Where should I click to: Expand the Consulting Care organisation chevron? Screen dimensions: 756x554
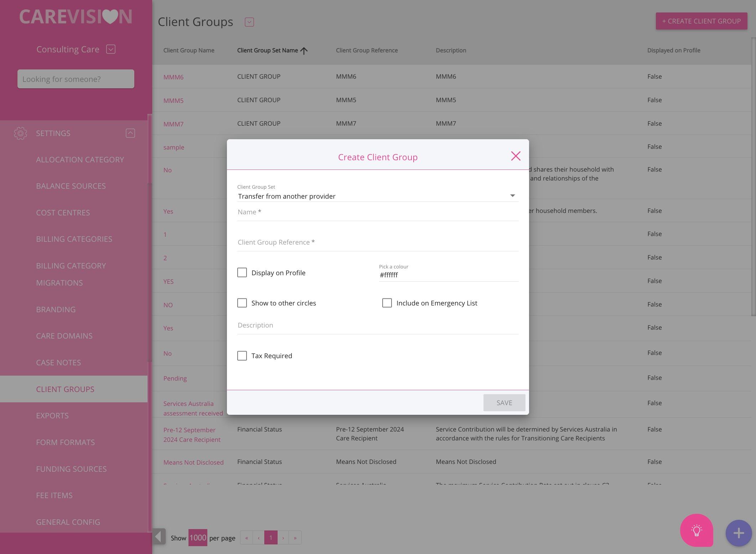(x=111, y=49)
